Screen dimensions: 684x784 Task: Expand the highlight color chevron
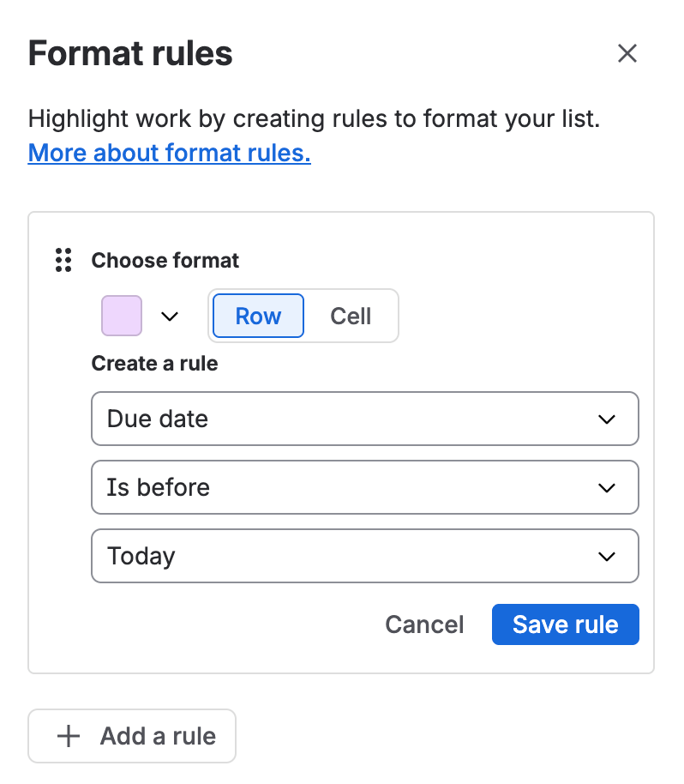(x=170, y=316)
